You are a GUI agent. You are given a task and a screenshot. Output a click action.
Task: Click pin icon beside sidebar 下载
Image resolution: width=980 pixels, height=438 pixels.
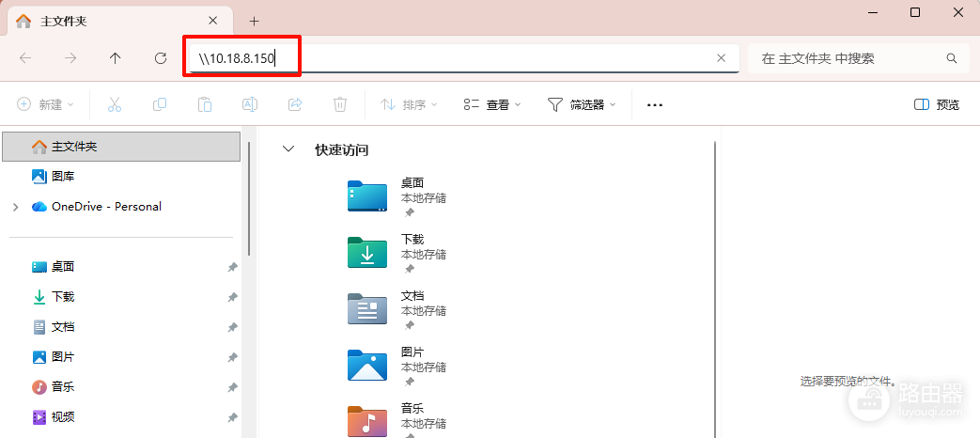pos(232,297)
